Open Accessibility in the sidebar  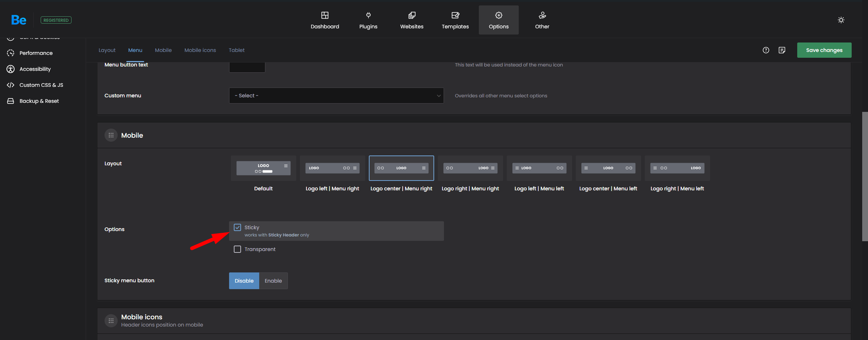[x=35, y=69]
